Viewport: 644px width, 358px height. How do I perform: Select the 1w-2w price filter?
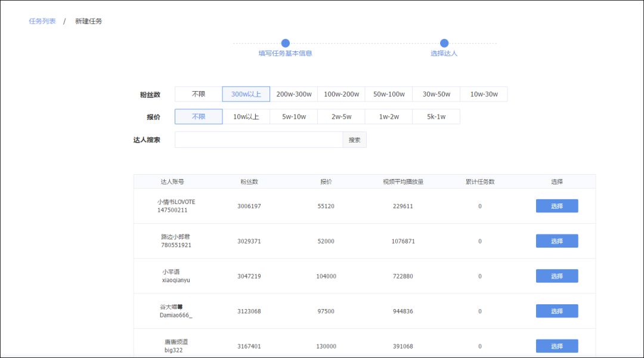coord(389,116)
